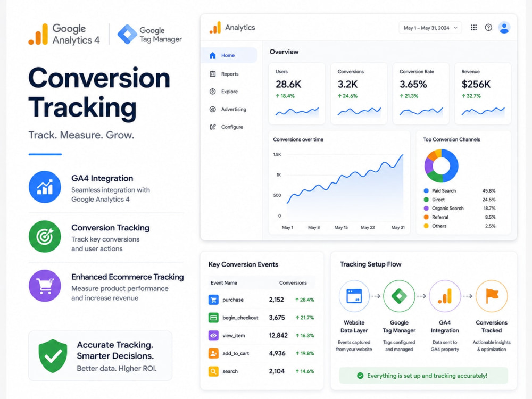Click the purple Enhanced Ecommerce cart icon
This screenshot has width=532, height=399.
[45, 286]
